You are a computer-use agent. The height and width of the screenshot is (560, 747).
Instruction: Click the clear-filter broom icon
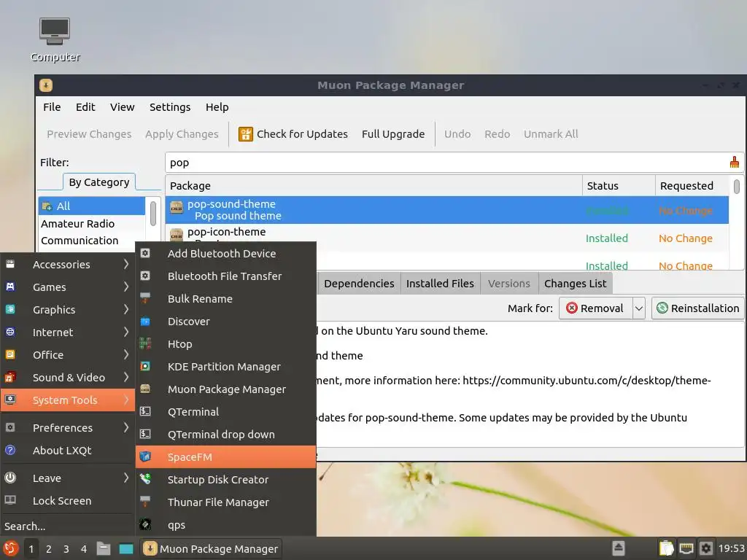[x=734, y=163]
